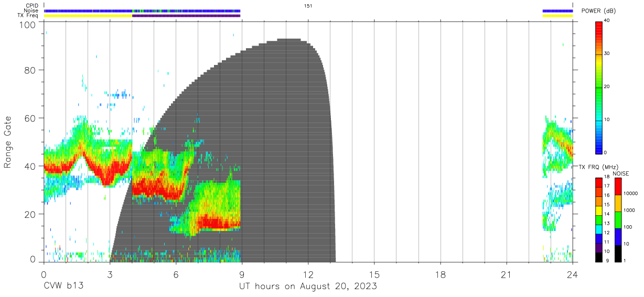Click the Noise row label
This screenshot has width=644, height=297.
[x=31, y=10]
